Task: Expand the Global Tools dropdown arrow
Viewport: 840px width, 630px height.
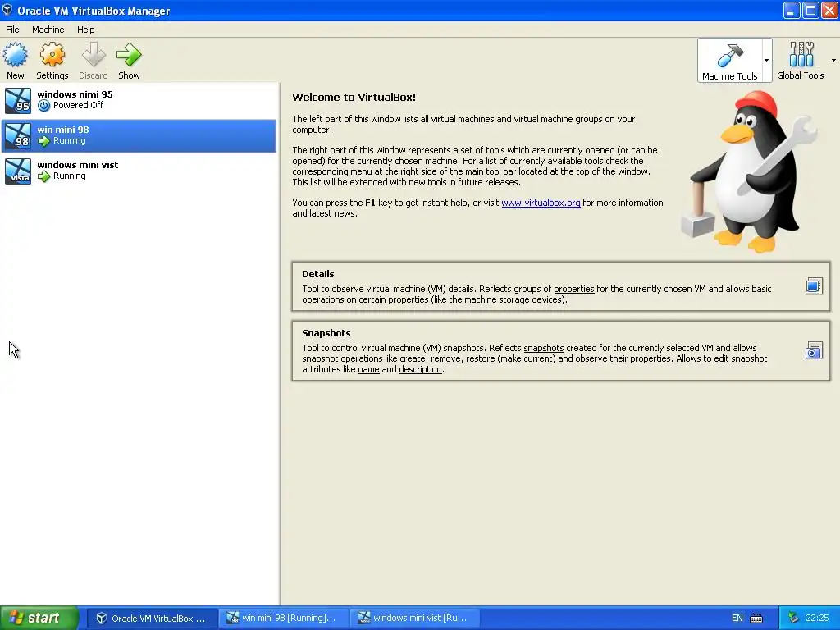Action: point(833,60)
